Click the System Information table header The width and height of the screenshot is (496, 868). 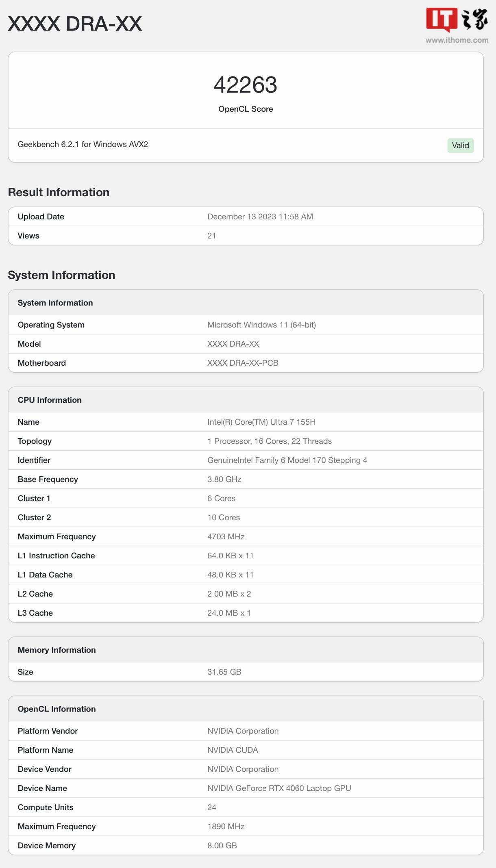tap(246, 303)
